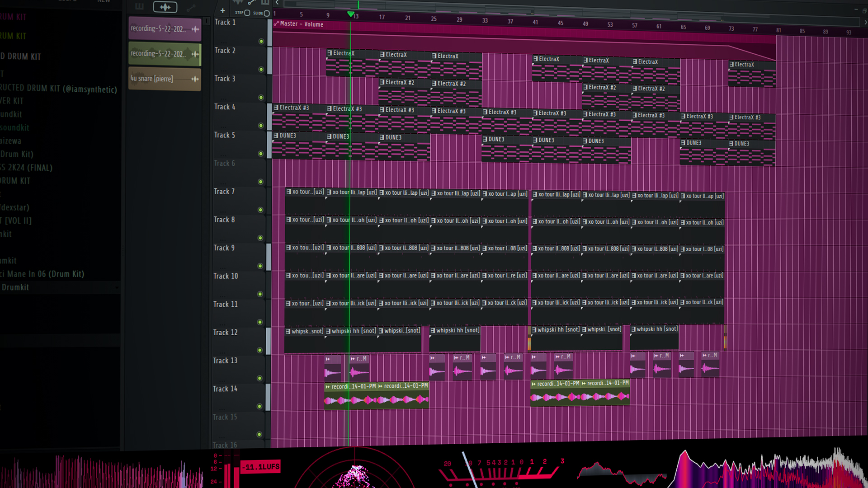Select the pink recording-5-22-202.. picker item
Viewport: 868px width, 488px height.
click(165, 29)
